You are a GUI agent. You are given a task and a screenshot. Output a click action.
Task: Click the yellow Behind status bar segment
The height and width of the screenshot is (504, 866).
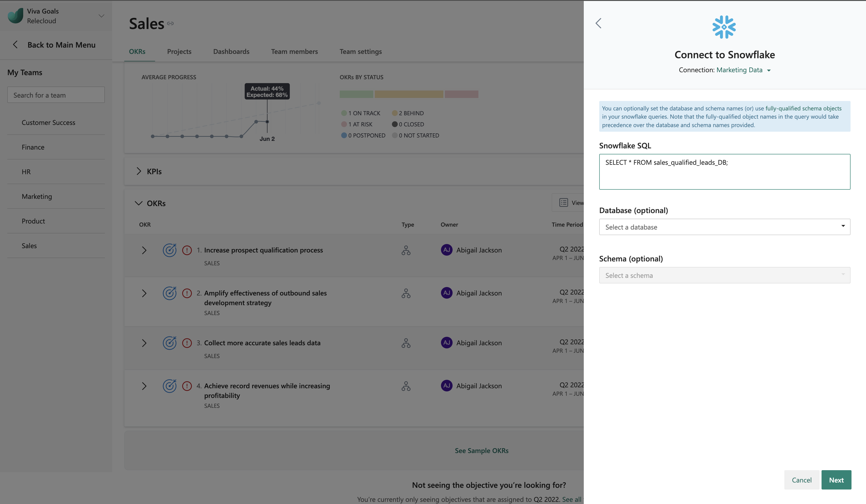409,94
